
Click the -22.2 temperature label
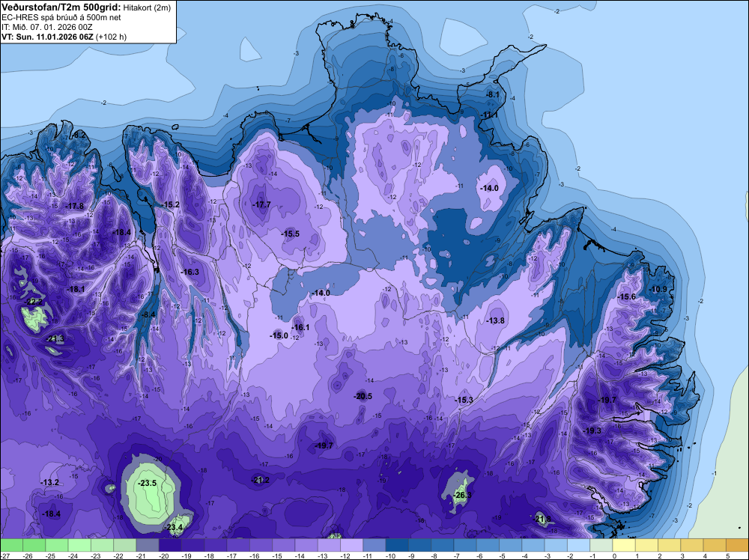click(x=34, y=302)
